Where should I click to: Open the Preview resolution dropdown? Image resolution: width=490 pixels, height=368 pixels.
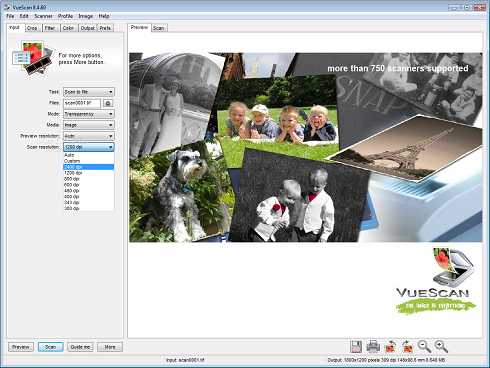click(89, 136)
